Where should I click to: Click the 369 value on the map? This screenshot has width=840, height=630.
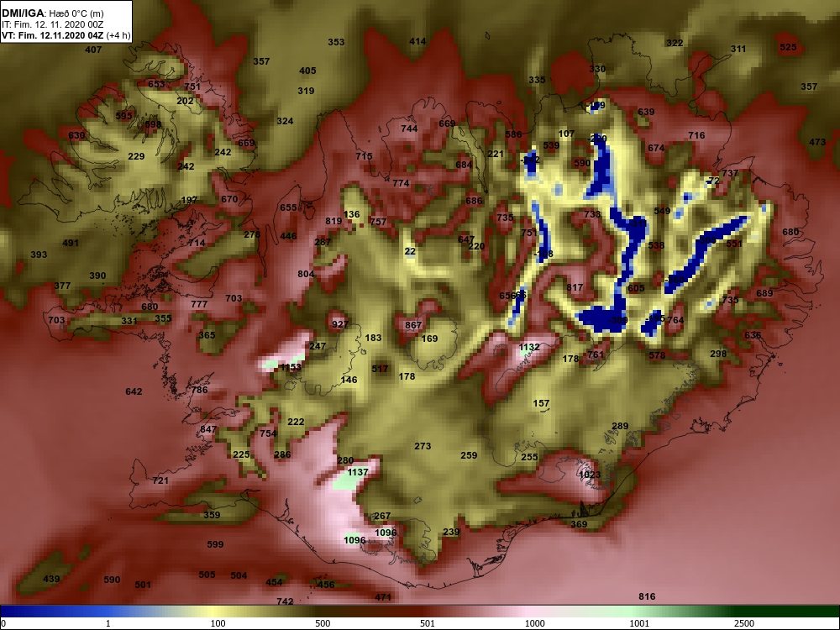pyautogui.click(x=579, y=524)
